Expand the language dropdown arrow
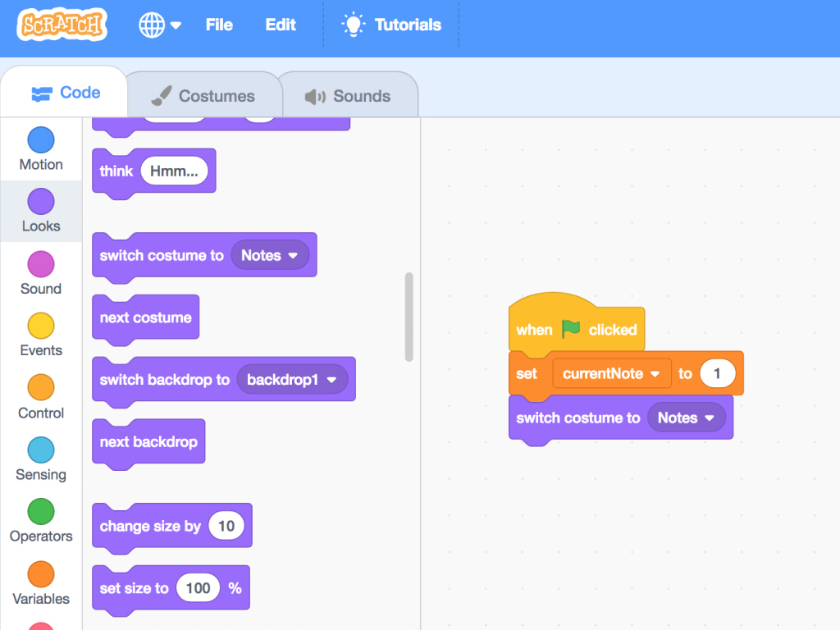 point(176,25)
